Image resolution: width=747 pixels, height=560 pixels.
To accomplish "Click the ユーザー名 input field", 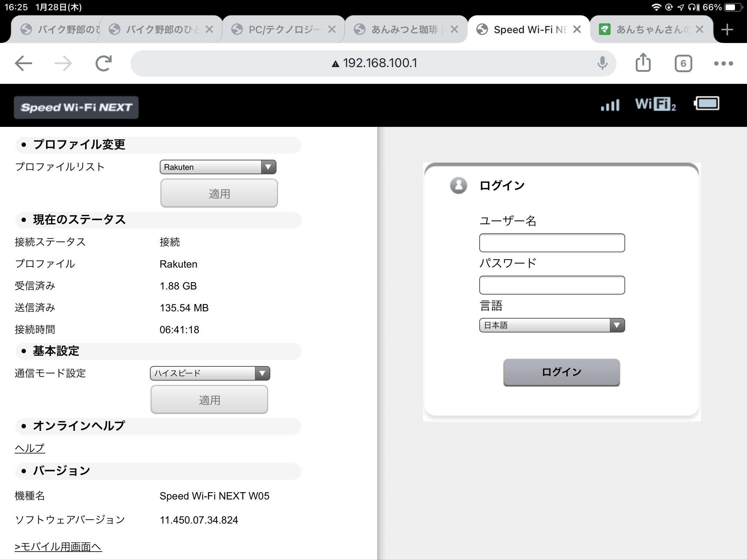I will click(552, 243).
